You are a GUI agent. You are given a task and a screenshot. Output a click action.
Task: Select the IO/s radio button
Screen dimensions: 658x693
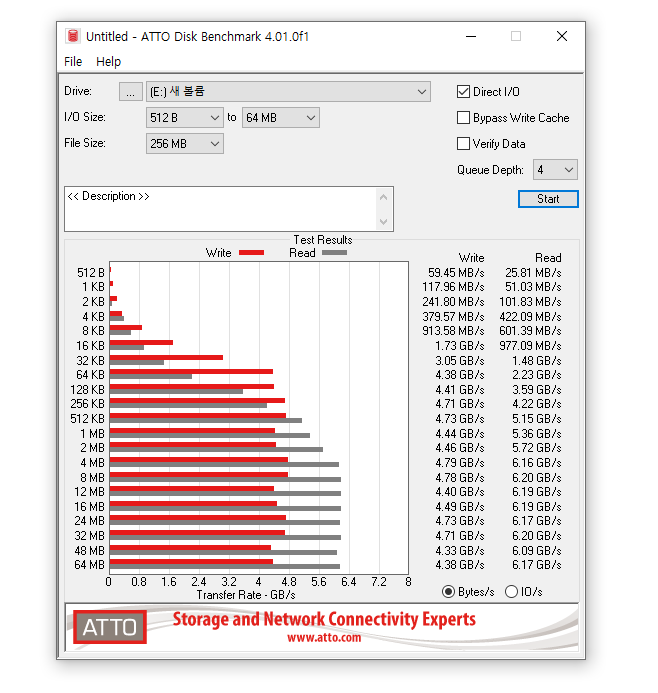(511, 591)
